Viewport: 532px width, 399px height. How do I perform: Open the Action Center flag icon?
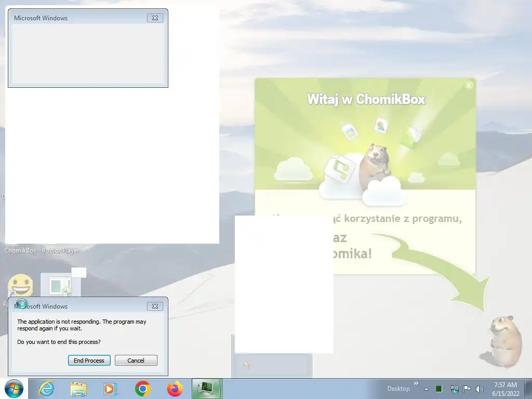point(467,389)
